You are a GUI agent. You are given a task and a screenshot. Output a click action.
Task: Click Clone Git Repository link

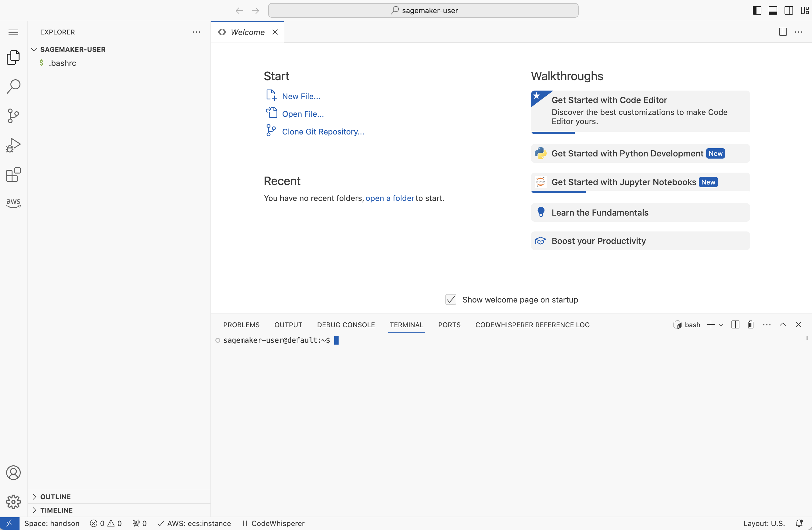pos(323,132)
